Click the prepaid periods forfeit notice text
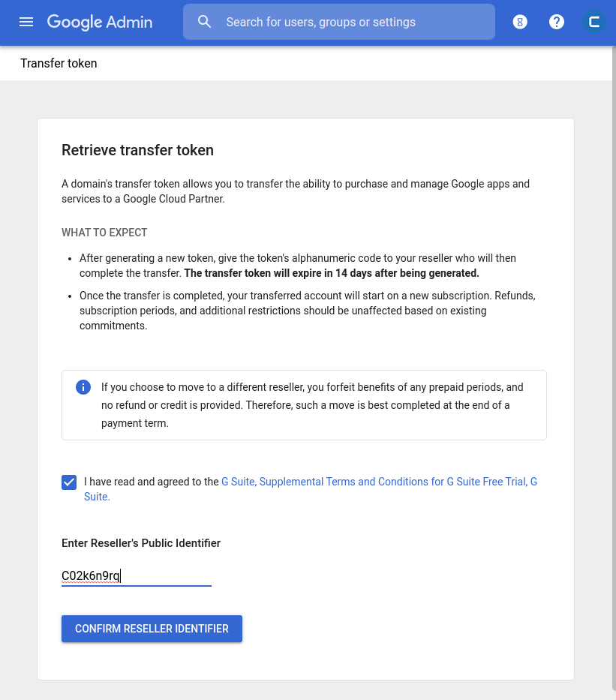Image resolution: width=616 pixels, height=700 pixels. (x=311, y=405)
